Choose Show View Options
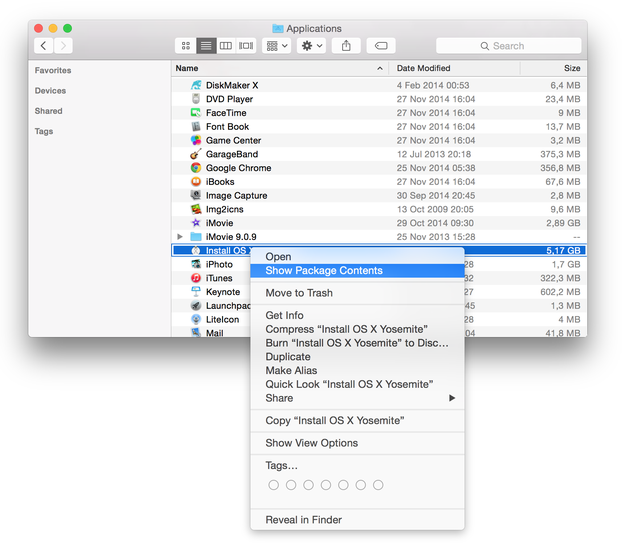 click(x=357, y=443)
